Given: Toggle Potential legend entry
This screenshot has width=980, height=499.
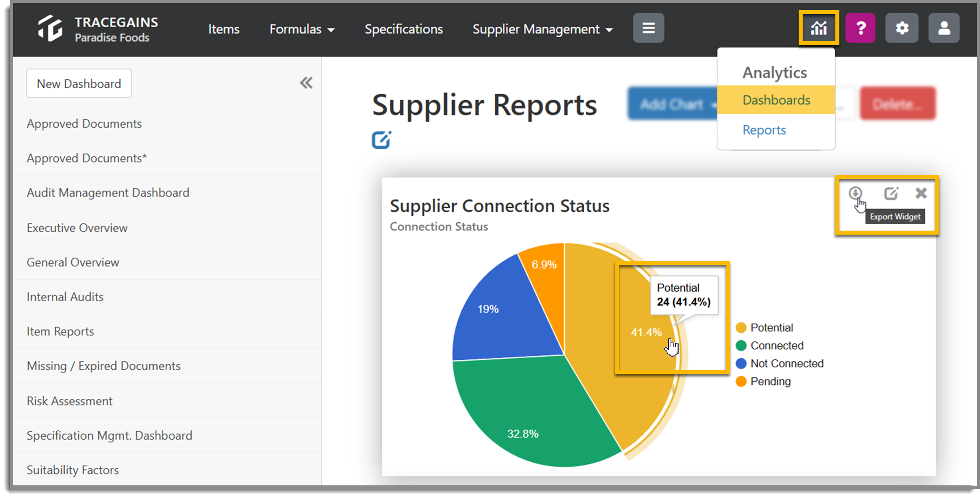Looking at the screenshot, I should 764,328.
